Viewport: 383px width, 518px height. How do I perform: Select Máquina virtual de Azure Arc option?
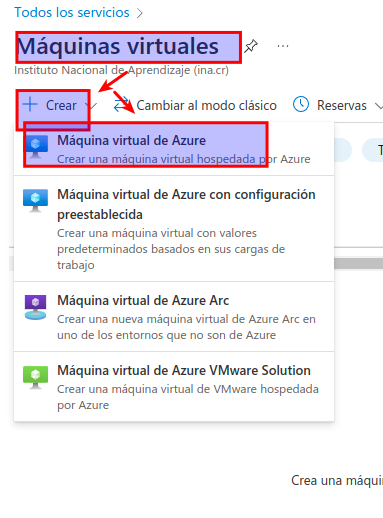tap(174, 317)
